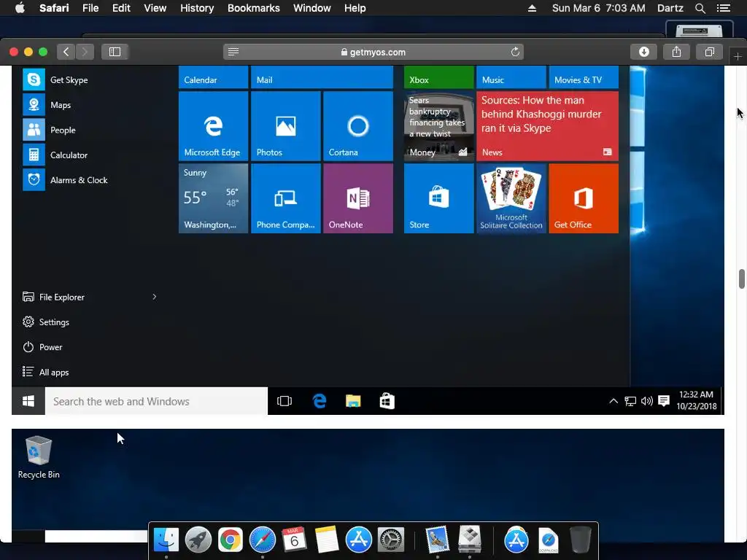This screenshot has width=747, height=560.
Task: Open Settings from the Start menu
Action: coord(46,322)
